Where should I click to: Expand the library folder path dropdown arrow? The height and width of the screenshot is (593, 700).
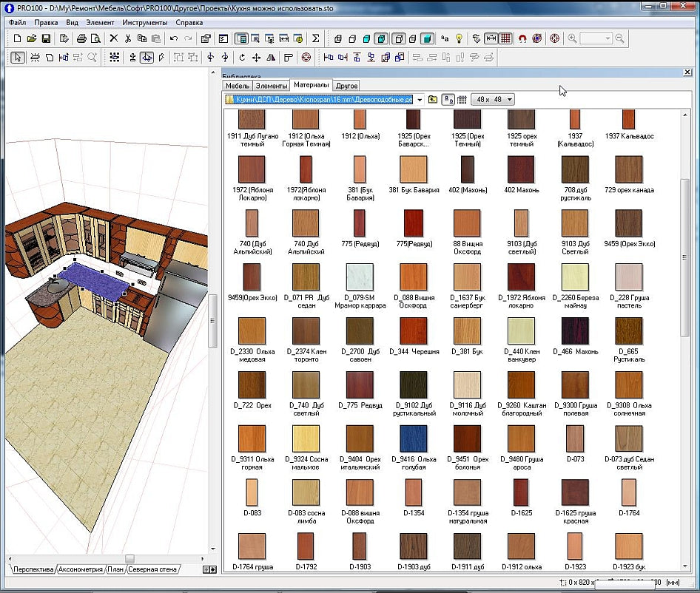[420, 100]
